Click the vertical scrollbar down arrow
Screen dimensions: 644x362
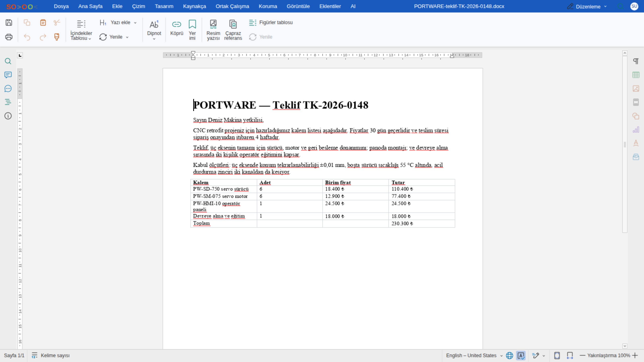(x=625, y=346)
